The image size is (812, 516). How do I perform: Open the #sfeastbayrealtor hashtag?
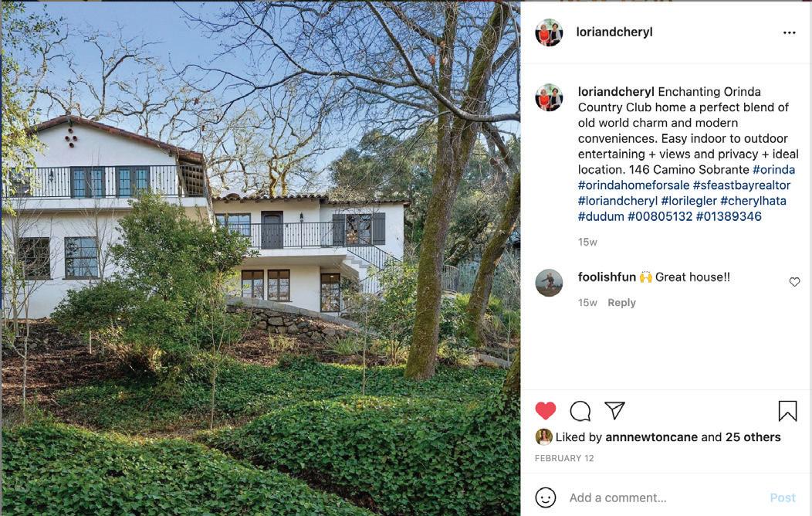[x=742, y=185]
